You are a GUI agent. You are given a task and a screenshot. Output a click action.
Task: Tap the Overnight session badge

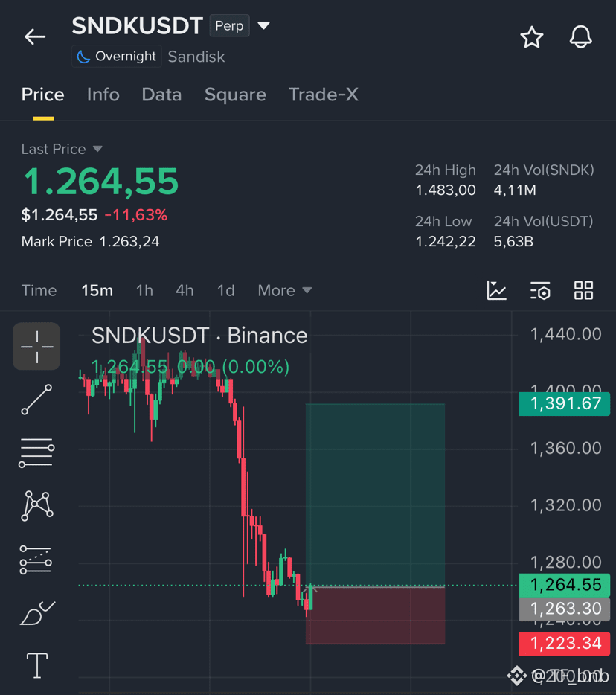tap(117, 57)
